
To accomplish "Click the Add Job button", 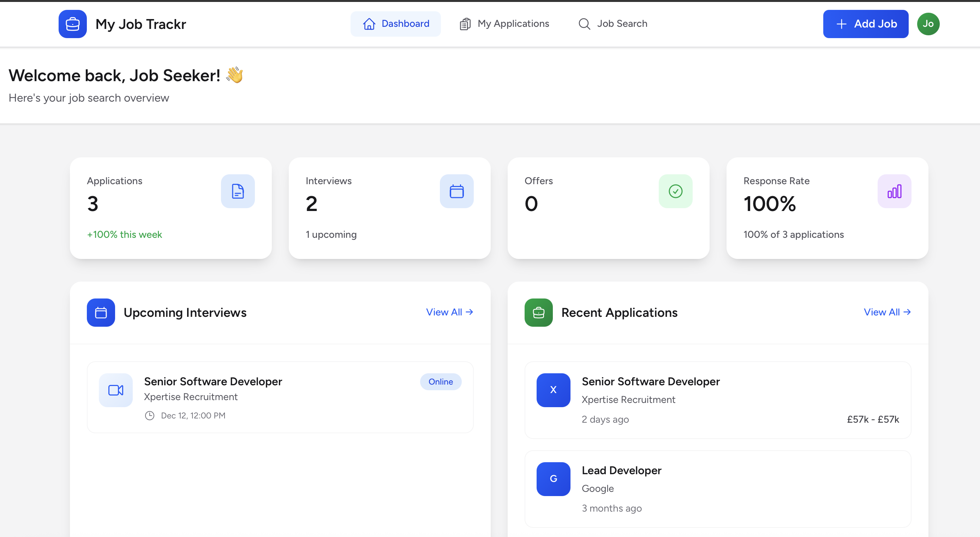I will (866, 24).
